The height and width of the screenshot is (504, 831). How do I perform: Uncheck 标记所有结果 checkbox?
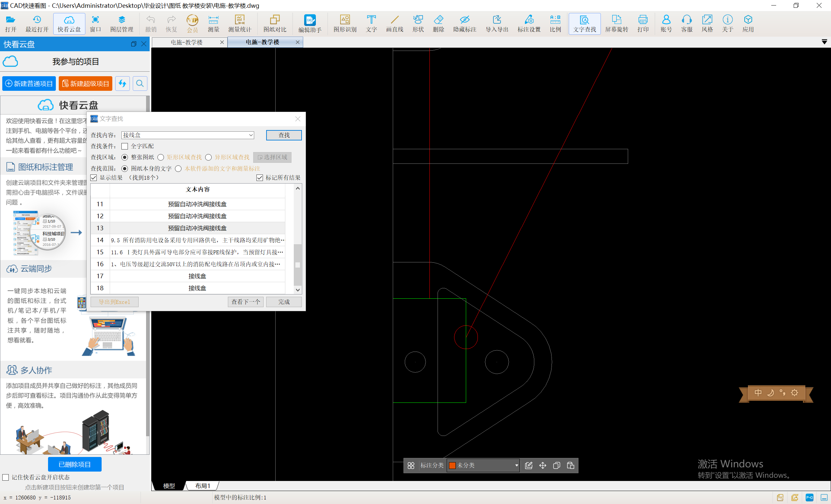pos(260,177)
